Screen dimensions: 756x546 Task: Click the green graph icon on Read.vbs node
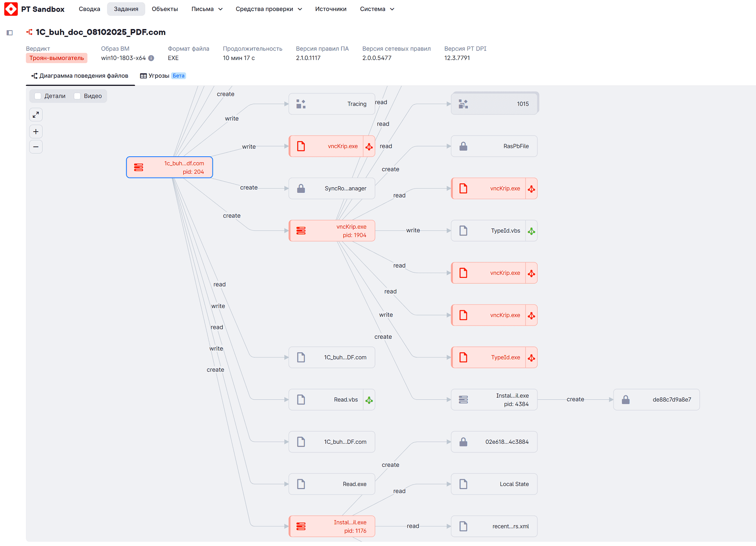point(369,400)
